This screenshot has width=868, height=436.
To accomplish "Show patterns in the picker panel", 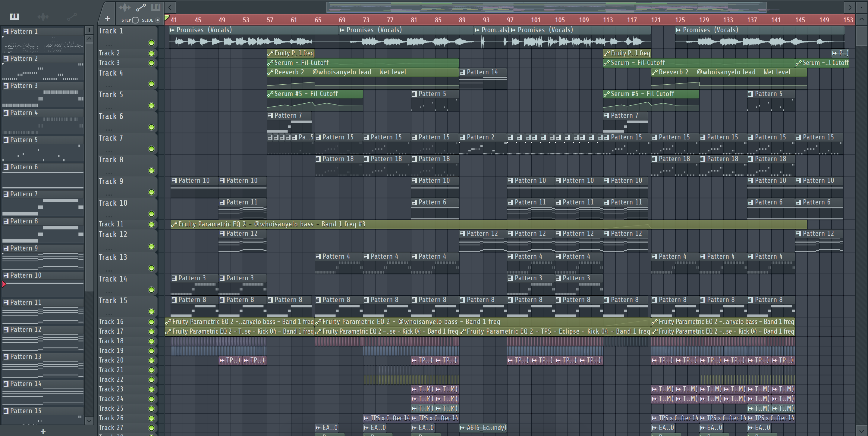I will click(x=14, y=17).
